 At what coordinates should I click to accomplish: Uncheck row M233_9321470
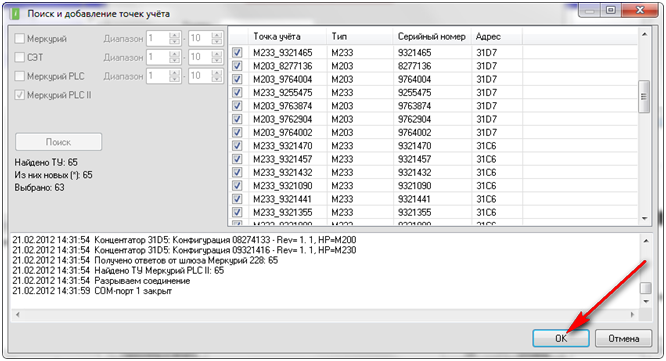coord(237,146)
